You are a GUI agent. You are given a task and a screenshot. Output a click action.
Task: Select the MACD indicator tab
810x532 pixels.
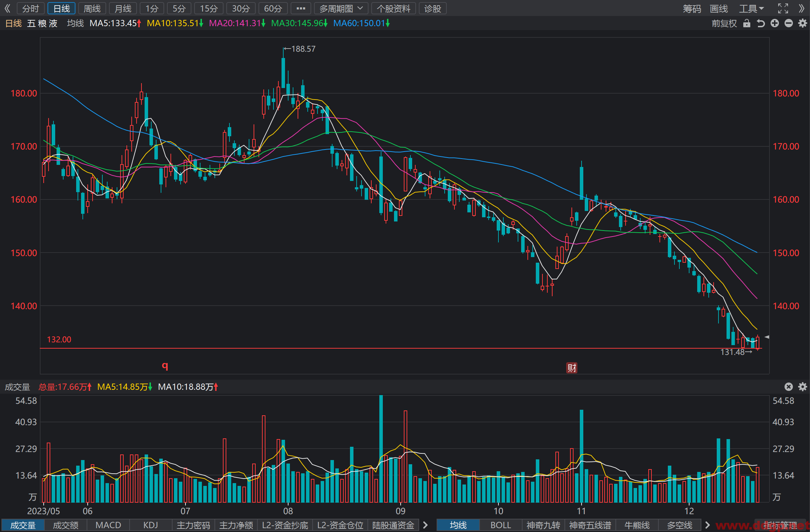[108, 525]
